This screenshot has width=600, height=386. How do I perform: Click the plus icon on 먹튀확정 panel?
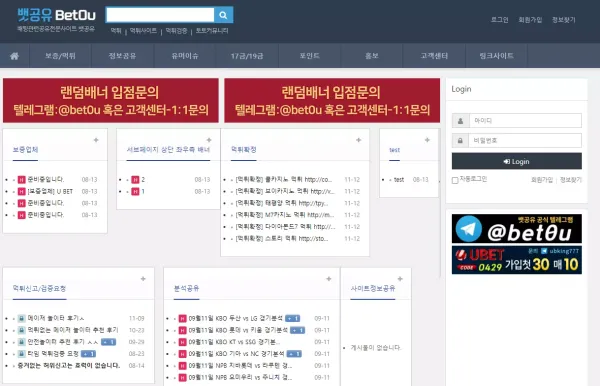pos(359,140)
